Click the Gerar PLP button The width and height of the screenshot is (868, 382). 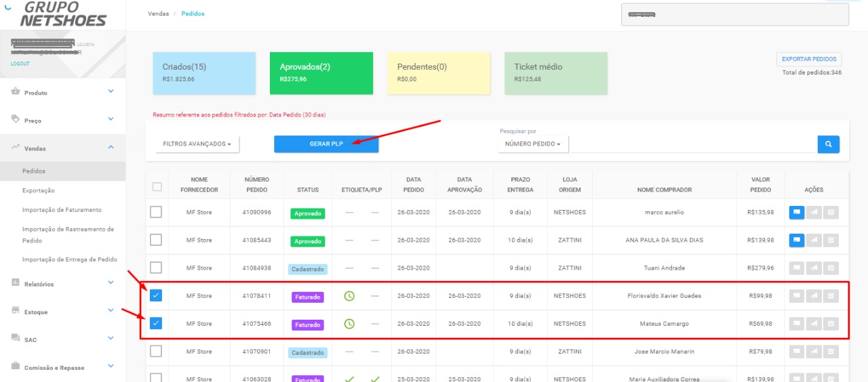(326, 144)
